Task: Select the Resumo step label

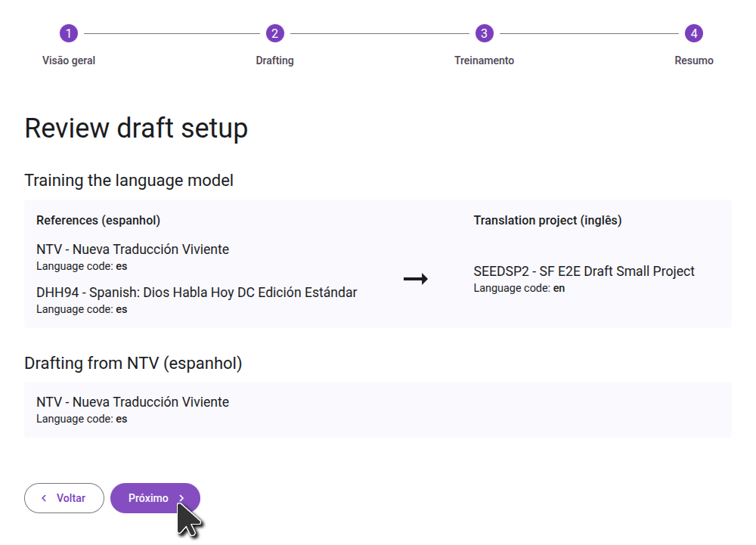Action: pos(693,60)
